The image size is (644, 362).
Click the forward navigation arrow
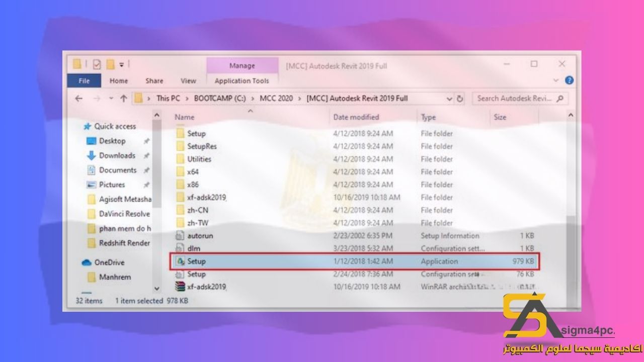pos(96,99)
